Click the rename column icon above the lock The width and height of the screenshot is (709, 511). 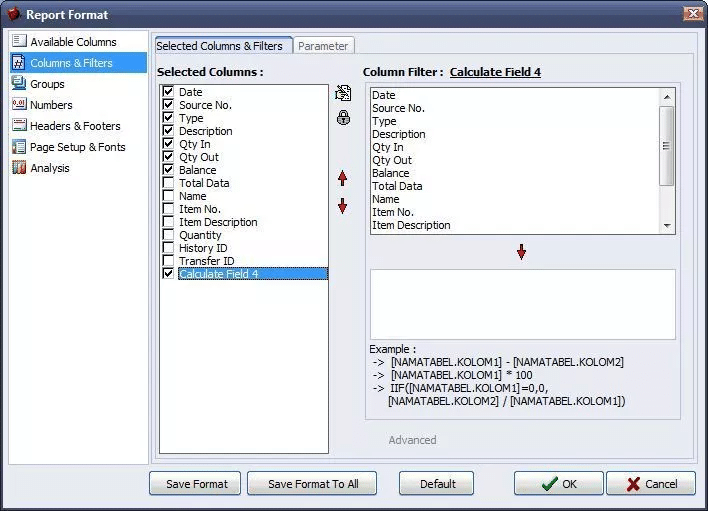(x=343, y=93)
